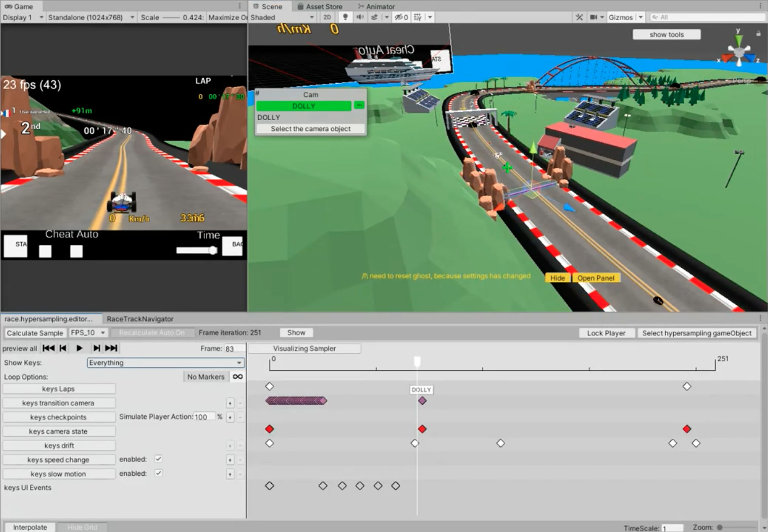768x532 pixels.
Task: Toggle the No Markers option
Action: tap(205, 377)
